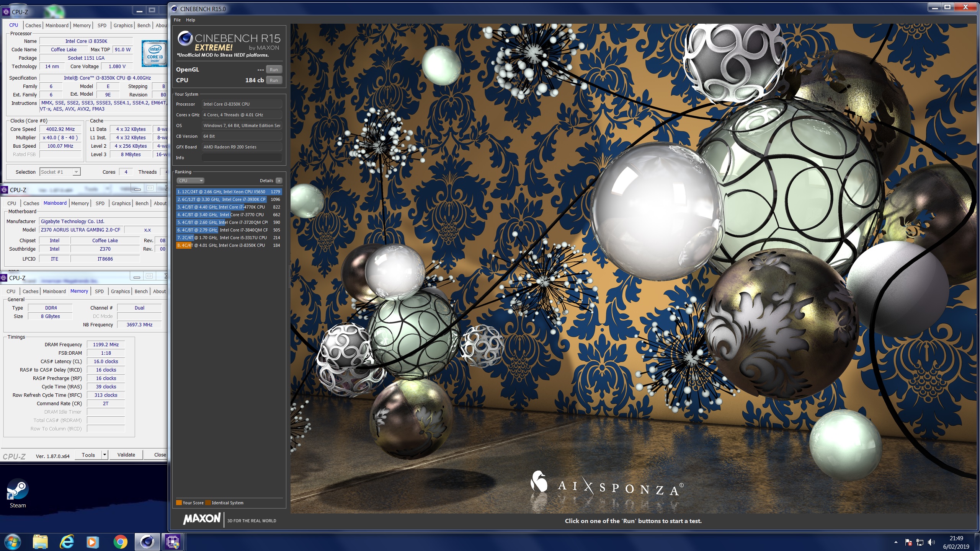Open the CPU ranking type dropdown
This screenshot has height=551, width=980.
[190, 181]
